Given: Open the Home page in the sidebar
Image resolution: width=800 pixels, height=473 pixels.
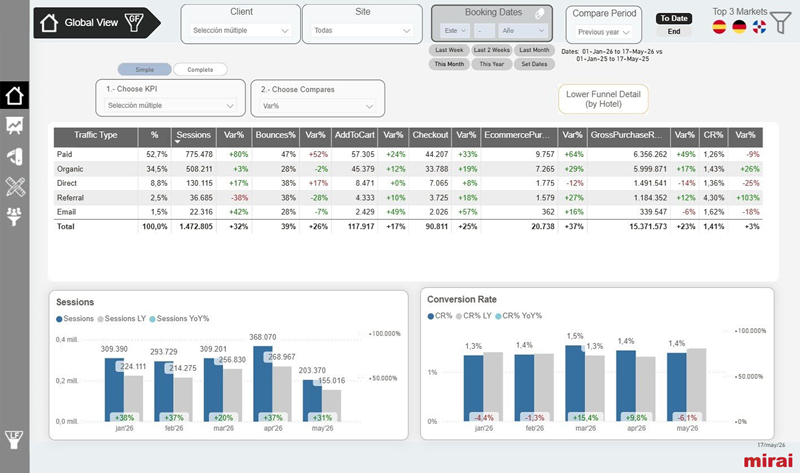Looking at the screenshot, I should click(x=14, y=95).
